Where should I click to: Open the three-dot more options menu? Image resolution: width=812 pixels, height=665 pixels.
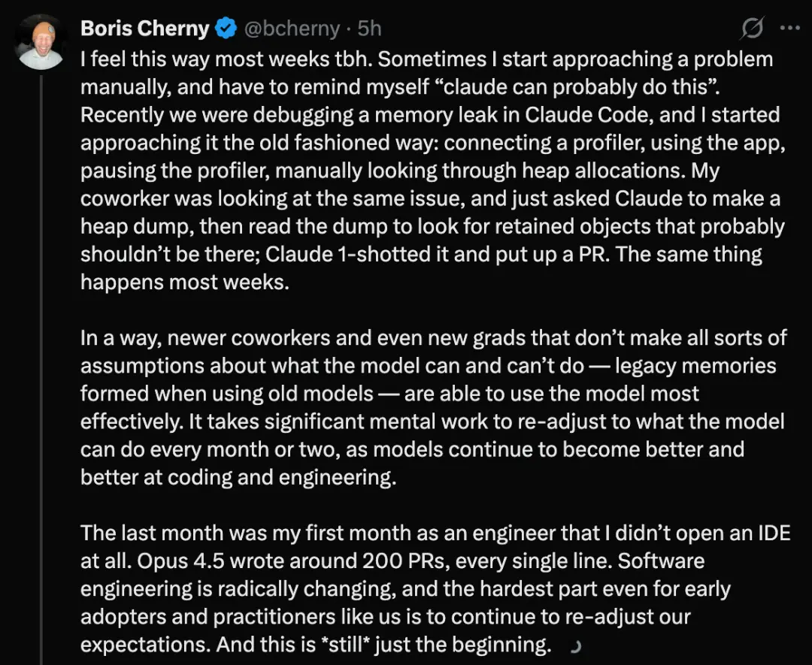point(790,29)
